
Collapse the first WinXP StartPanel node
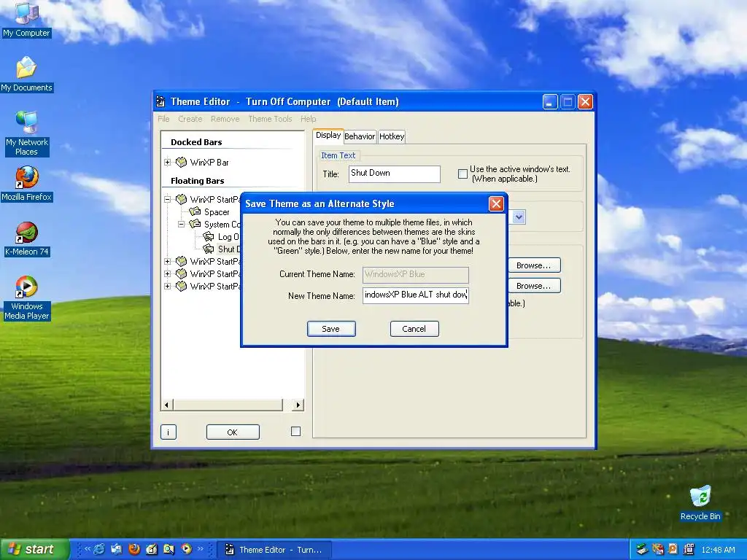[167, 200]
